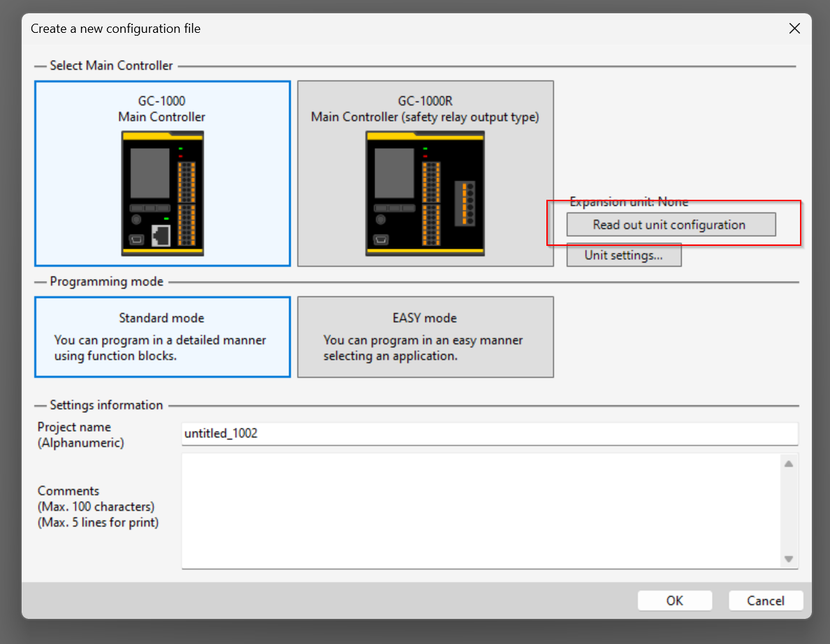
Task: Click the 'Select Main Controller' section heading
Action: coord(111,66)
